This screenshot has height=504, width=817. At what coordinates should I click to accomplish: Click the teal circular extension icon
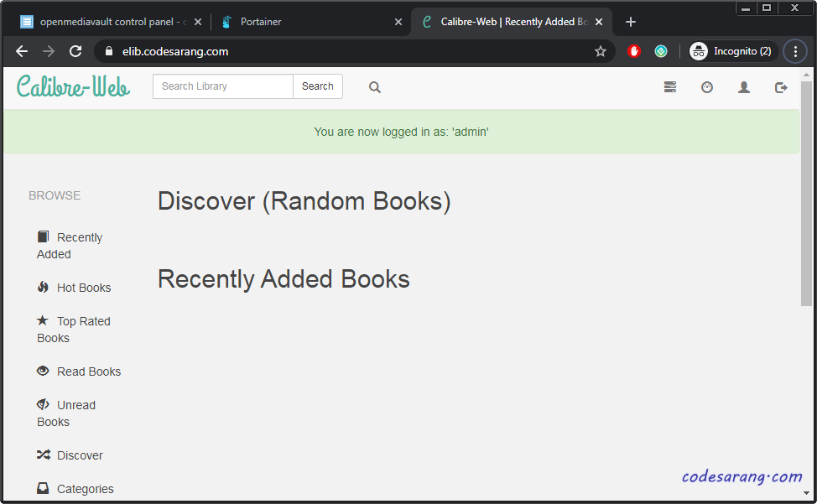[x=661, y=51]
